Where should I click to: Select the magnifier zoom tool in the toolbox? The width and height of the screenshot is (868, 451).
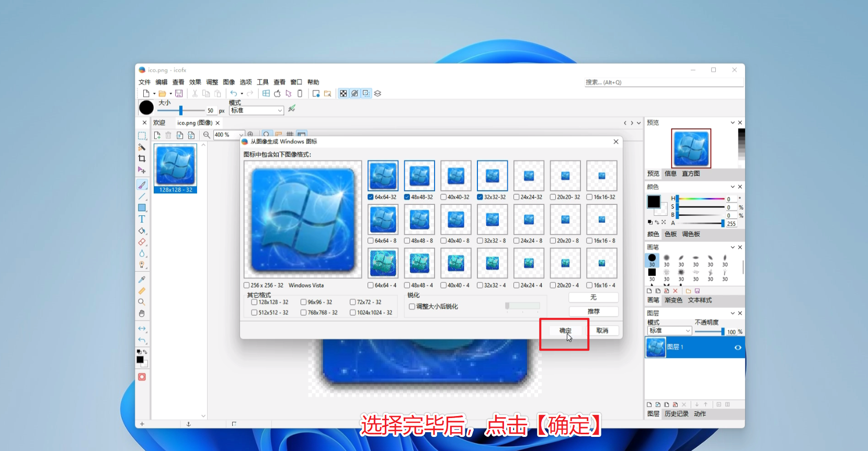click(142, 302)
